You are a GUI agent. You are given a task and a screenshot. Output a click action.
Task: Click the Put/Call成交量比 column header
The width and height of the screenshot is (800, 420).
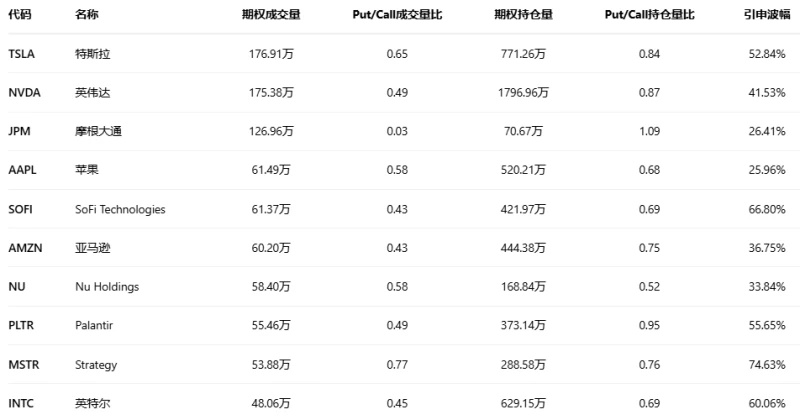(x=397, y=15)
